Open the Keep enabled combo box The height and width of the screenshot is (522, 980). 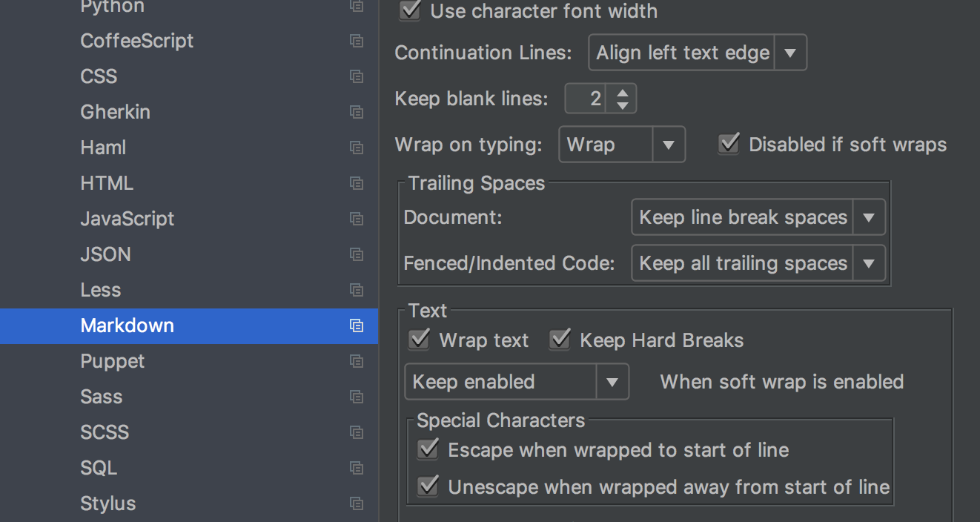(612, 381)
